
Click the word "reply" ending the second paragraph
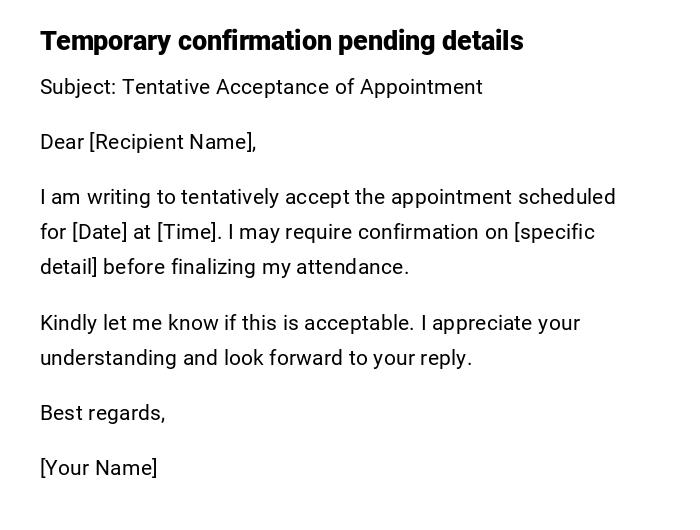click(443, 358)
